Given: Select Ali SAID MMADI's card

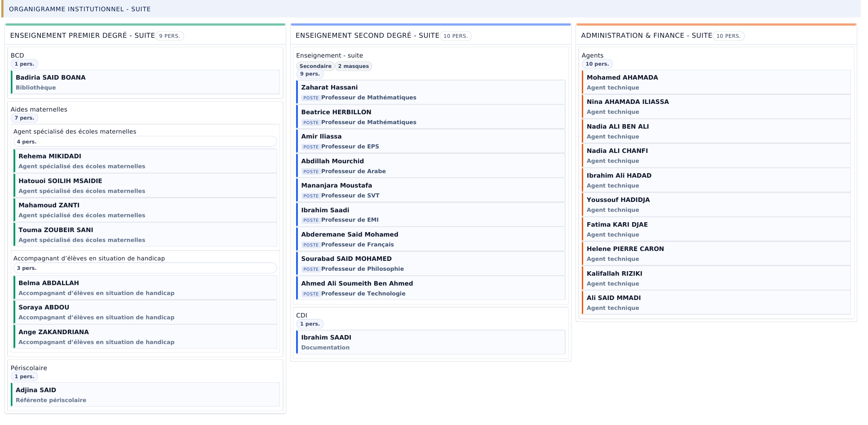Looking at the screenshot, I should [x=717, y=303].
